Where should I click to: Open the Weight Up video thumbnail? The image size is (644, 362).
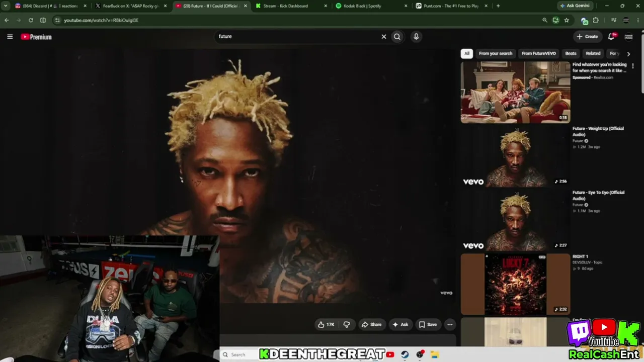[x=515, y=156]
